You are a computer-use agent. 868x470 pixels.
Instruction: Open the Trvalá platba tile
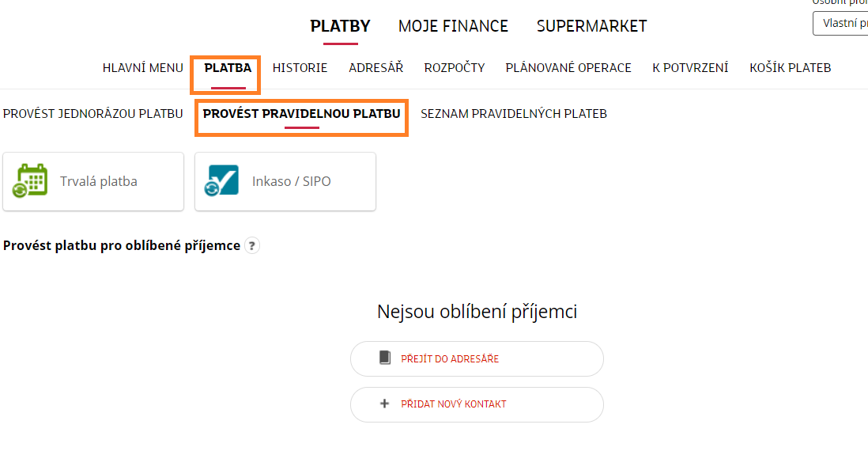(93, 181)
